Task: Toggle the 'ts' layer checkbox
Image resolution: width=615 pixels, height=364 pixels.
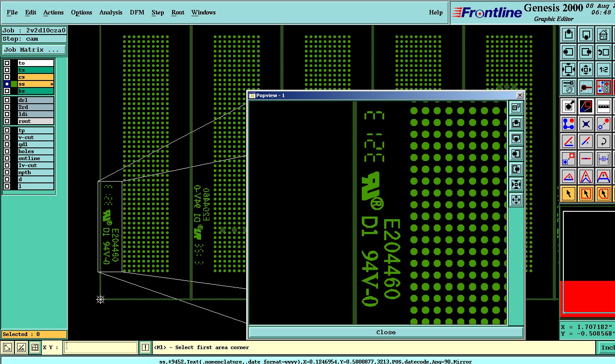Action: pos(7,70)
